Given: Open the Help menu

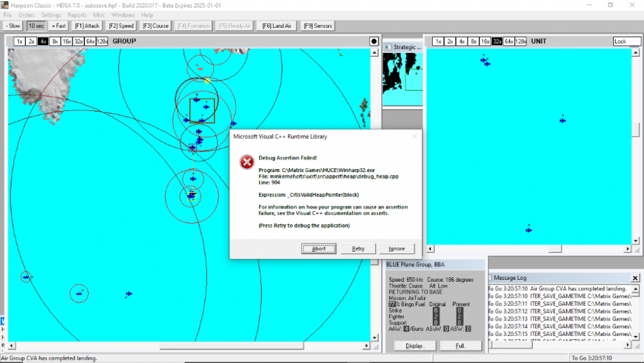Looking at the screenshot, I should 147,15.
